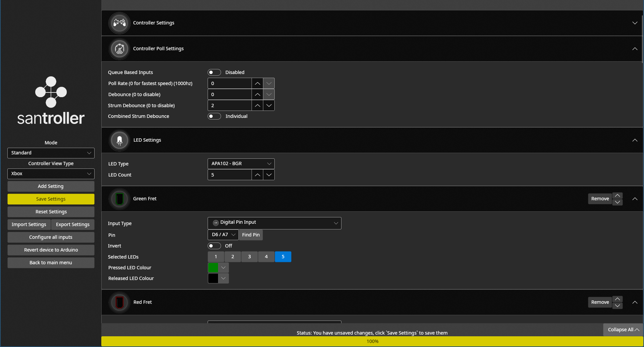Move Green Fret up with arrow

coord(617,196)
